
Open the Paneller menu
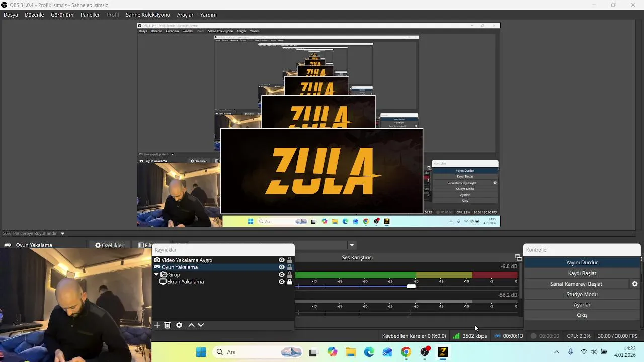90,15
